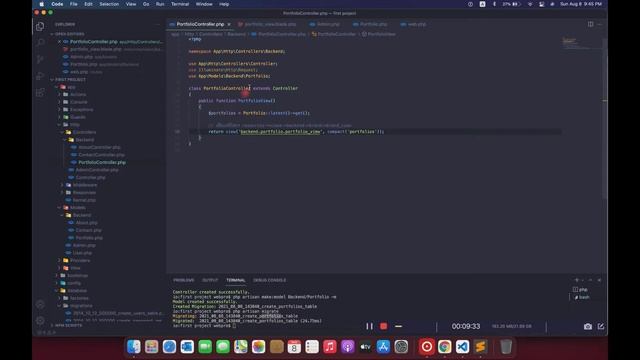Open Sublime Text from the dock
640x360 pixels.
(x=480, y=347)
